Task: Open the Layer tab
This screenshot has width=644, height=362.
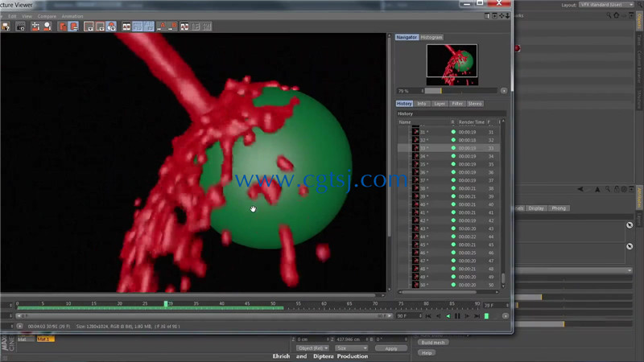Action: pyautogui.click(x=440, y=104)
